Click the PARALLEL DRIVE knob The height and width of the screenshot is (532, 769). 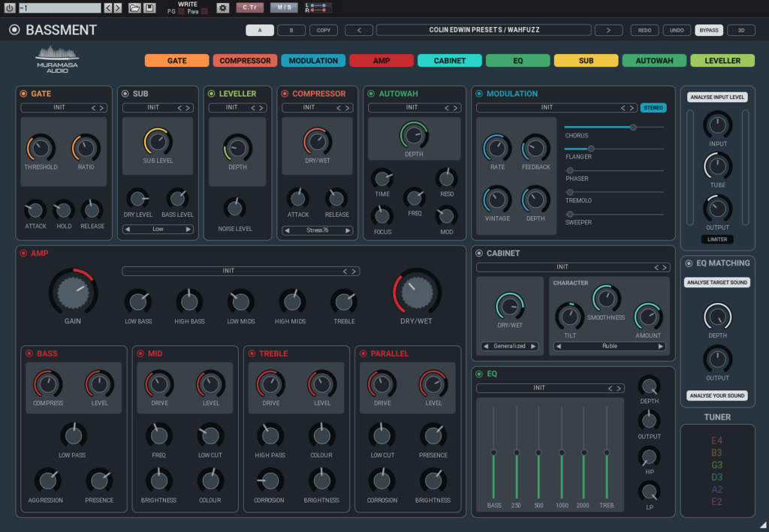(x=382, y=384)
